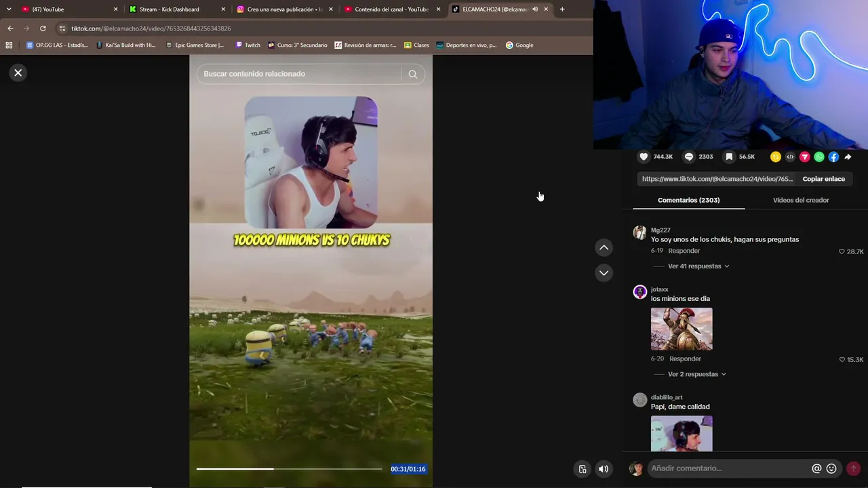Viewport: 868px width, 488px height.
Task: View jotaxx's Spartan image attachment
Action: (682, 329)
